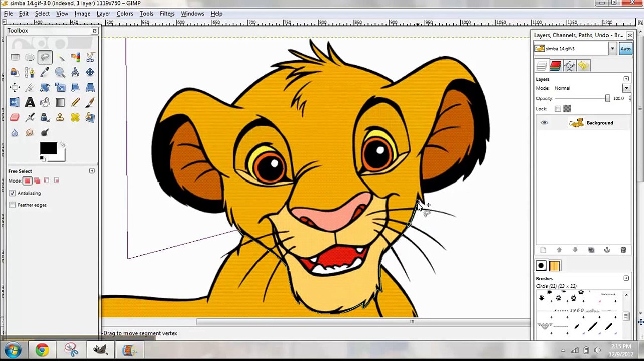Open the Brushes tab configuration menu
The height and width of the screenshot is (361, 644).
626,278
